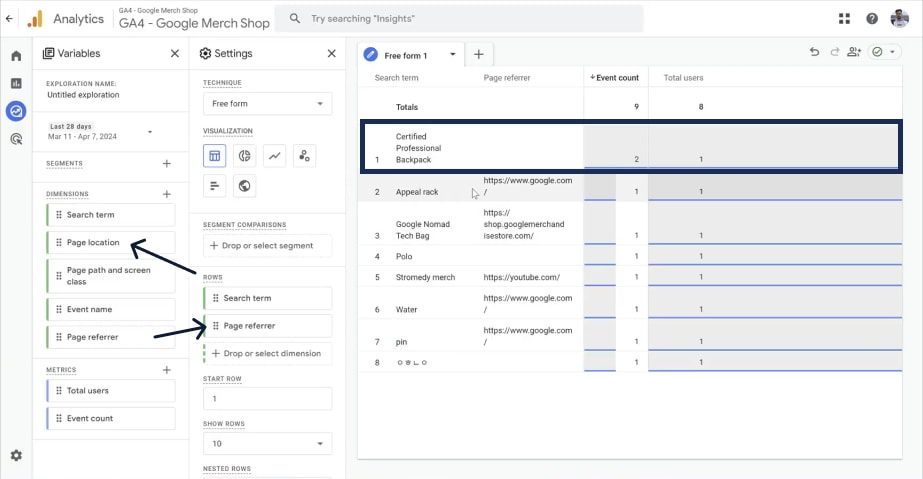The image size is (923, 479).
Task: Add a new segment with plus
Action: pos(167,164)
